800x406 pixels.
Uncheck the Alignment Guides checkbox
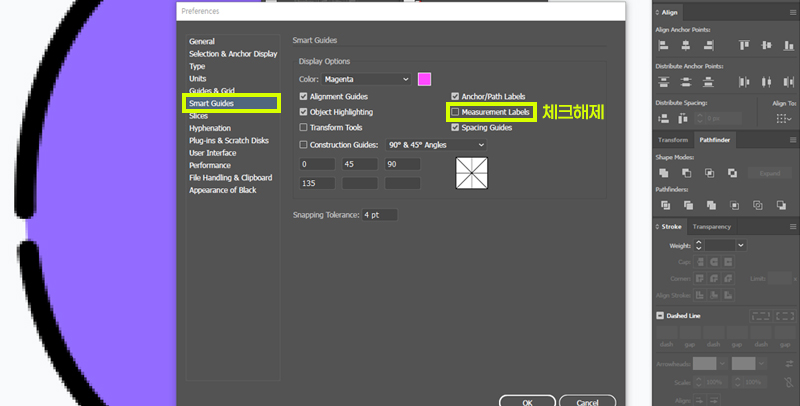pyautogui.click(x=304, y=96)
